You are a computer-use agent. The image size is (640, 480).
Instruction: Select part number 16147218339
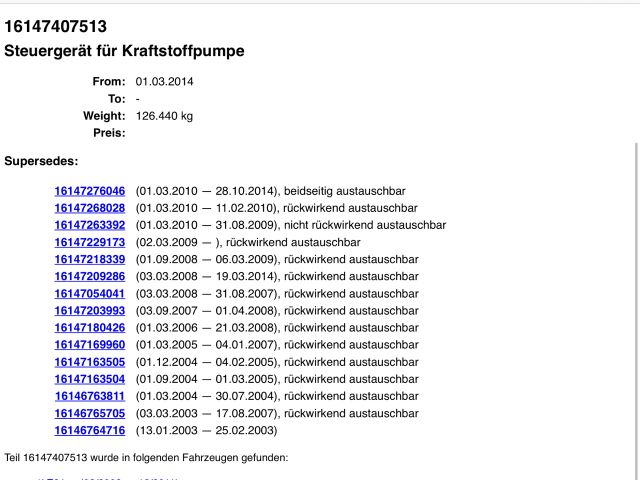90,259
